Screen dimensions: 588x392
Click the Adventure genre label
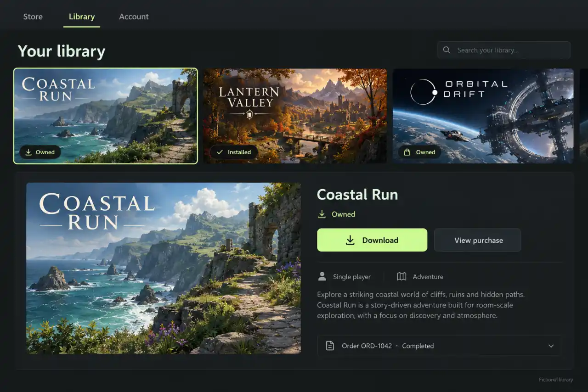tap(428, 277)
